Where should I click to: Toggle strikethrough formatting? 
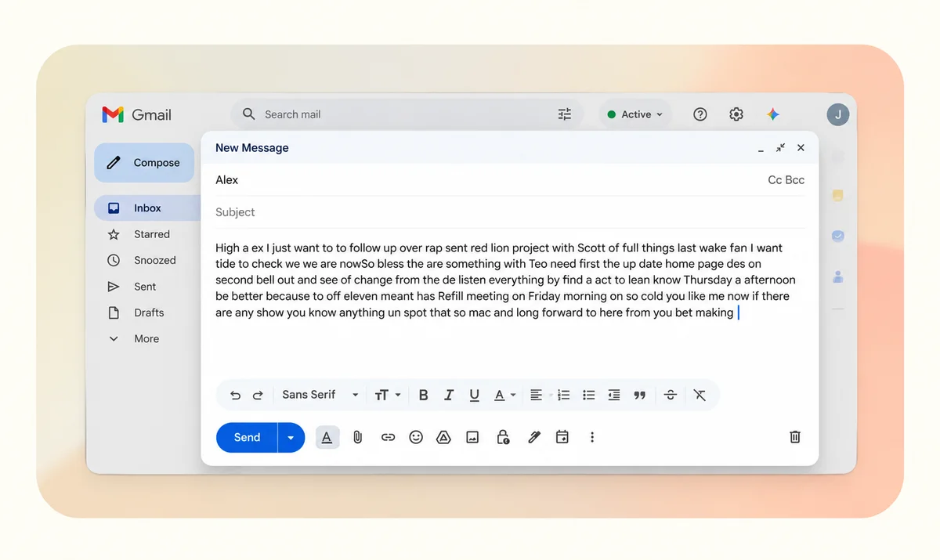671,396
